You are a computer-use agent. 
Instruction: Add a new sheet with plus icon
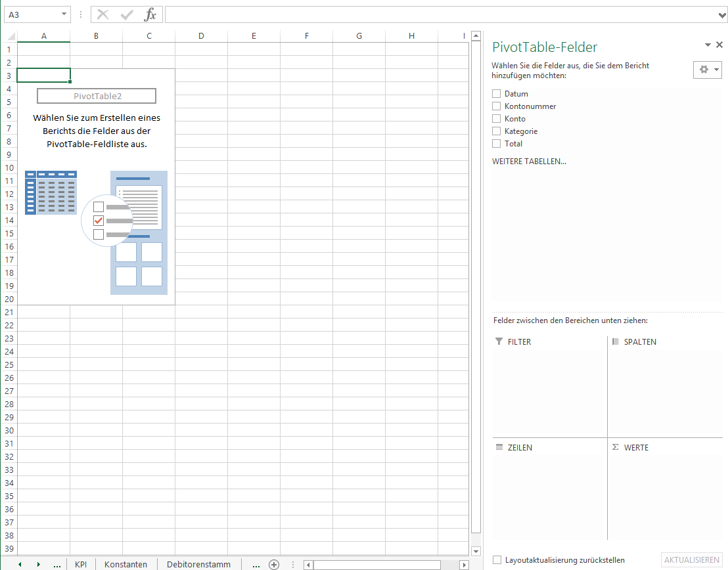[x=274, y=564]
